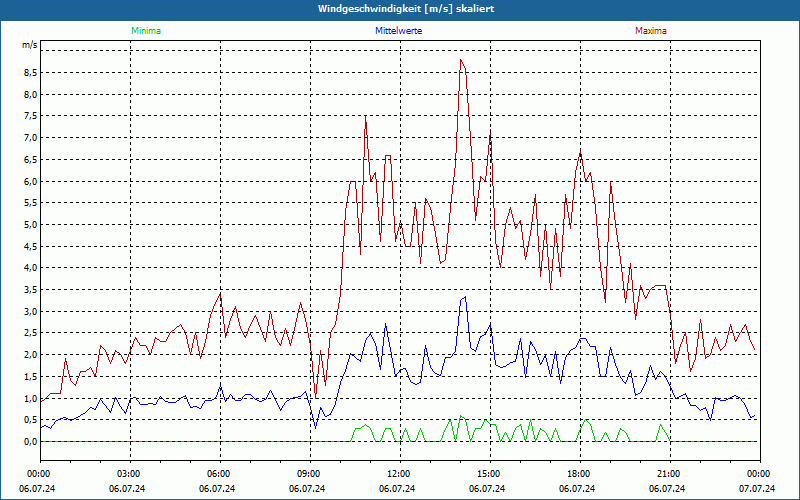Image resolution: width=800 pixels, height=500 pixels.
Task: Click the 15:00 time axis label
Action: [x=488, y=474]
